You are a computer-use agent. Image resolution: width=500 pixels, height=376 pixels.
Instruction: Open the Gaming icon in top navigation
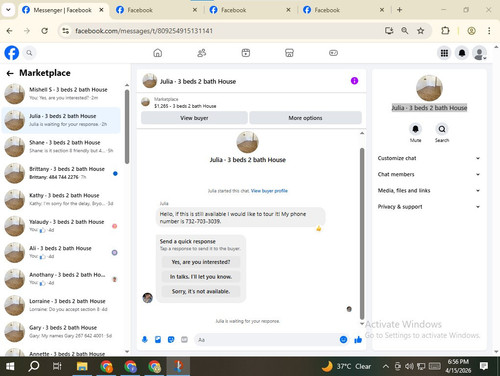coord(333,53)
